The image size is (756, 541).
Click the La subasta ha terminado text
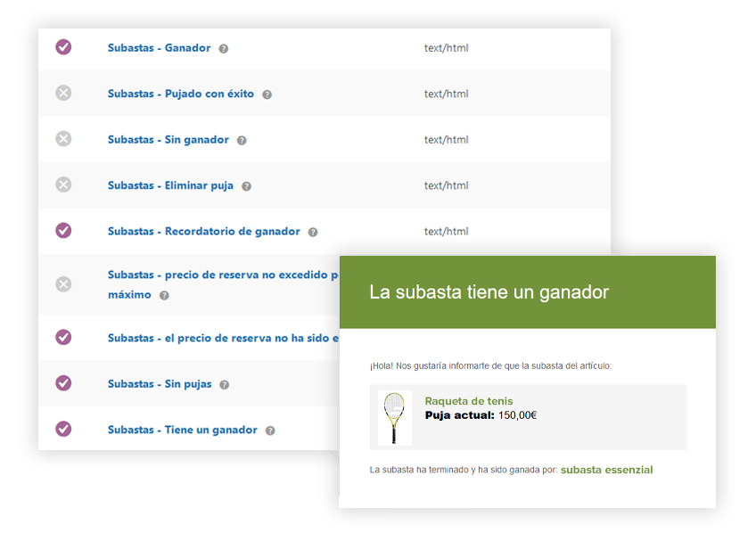[464, 470]
